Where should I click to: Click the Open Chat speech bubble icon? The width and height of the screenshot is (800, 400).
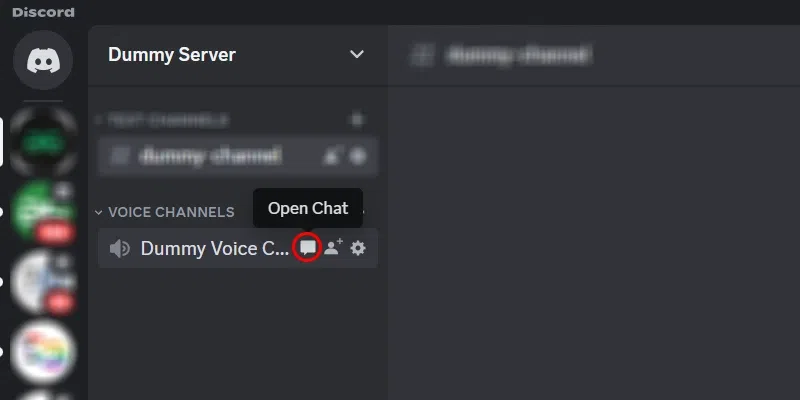point(307,248)
